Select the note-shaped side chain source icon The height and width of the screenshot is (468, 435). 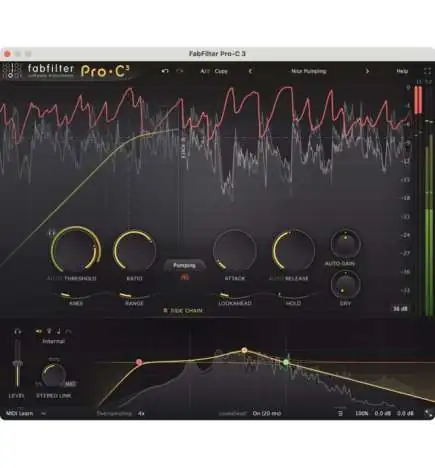(x=59, y=331)
